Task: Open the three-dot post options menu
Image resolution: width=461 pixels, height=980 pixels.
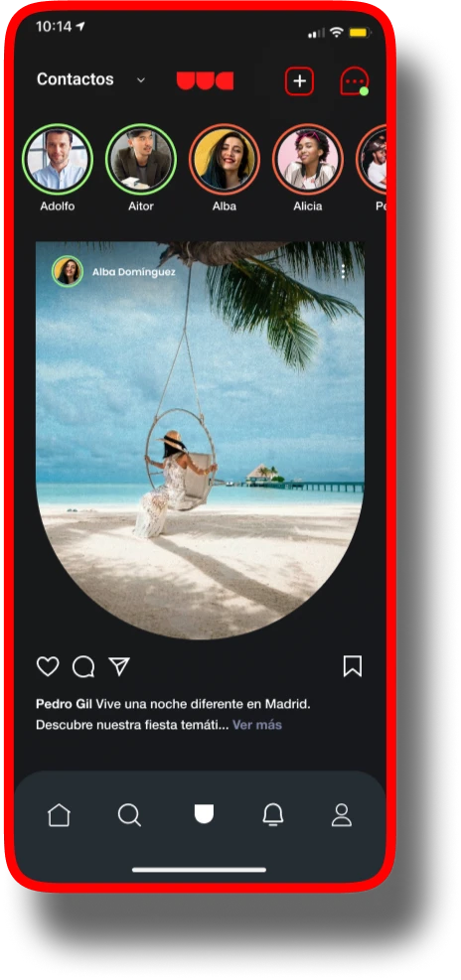Action: (x=343, y=271)
